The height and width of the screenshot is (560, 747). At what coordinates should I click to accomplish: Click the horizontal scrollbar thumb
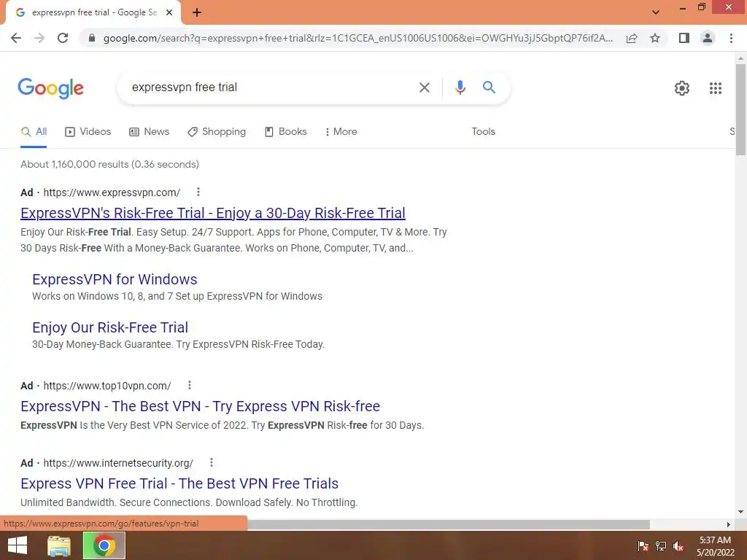[449, 524]
